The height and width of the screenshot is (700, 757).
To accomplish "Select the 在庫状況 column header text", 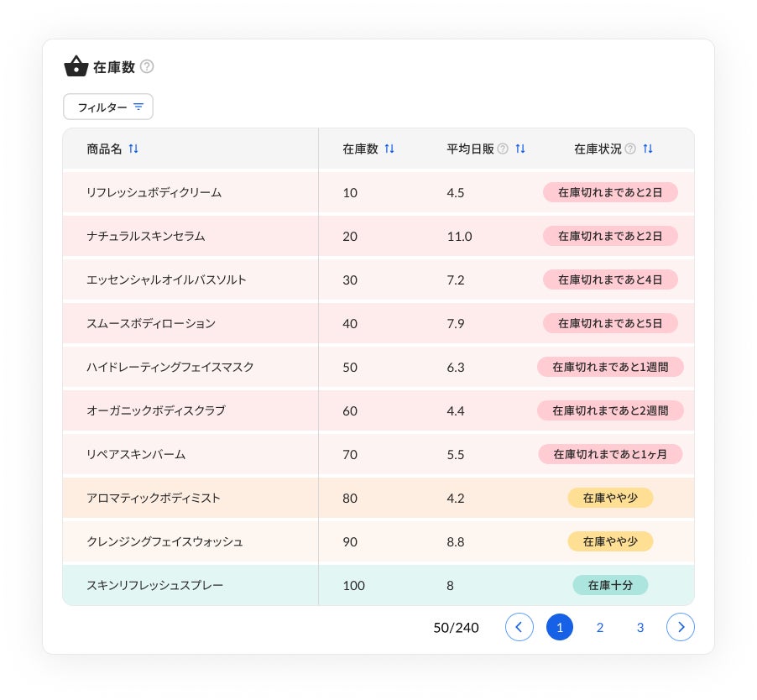I will click(598, 149).
